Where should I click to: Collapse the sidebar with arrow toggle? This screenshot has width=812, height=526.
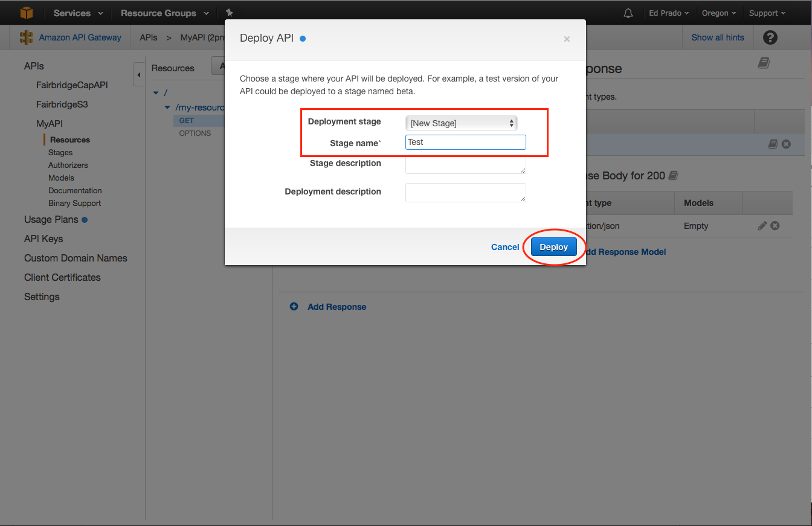click(x=138, y=75)
